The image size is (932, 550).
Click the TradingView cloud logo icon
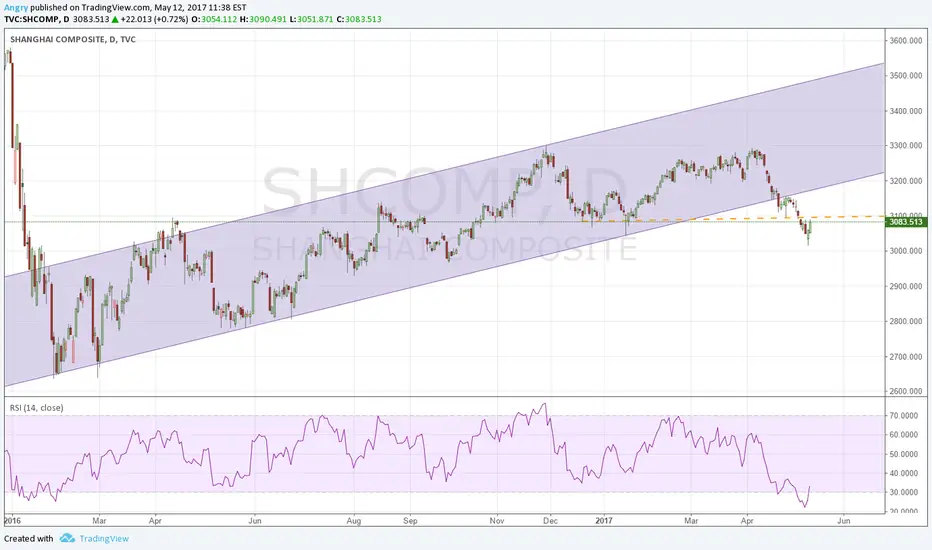(67, 538)
